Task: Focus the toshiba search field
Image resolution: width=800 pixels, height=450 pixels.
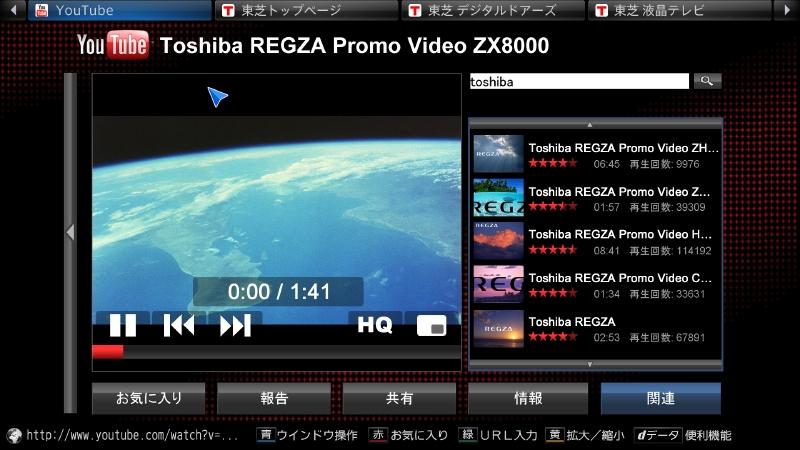Action: (x=579, y=81)
